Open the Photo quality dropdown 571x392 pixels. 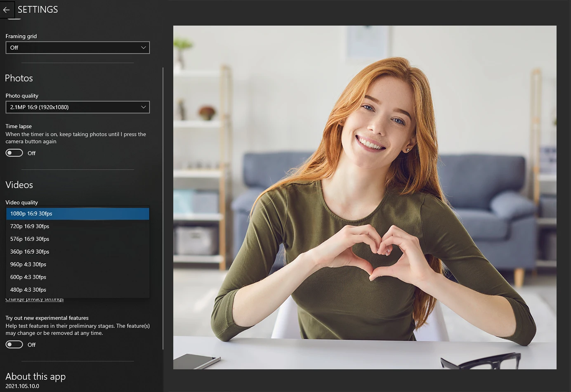pos(78,107)
